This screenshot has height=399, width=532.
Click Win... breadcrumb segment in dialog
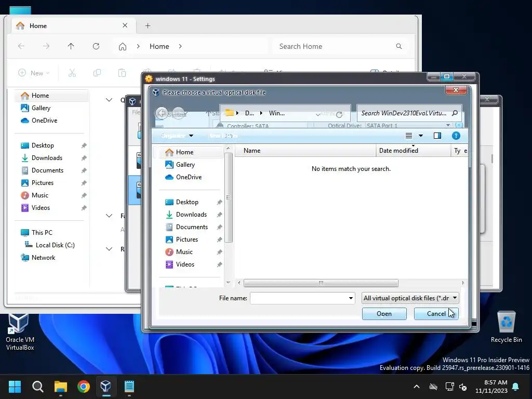tap(276, 113)
